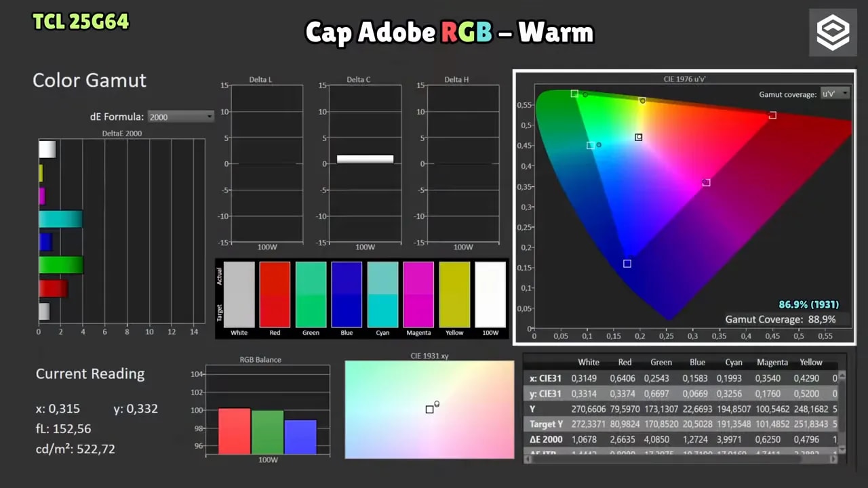Screen dimensions: 868x488
Task: Click the table's scroll right arrow
Action: [833, 459]
